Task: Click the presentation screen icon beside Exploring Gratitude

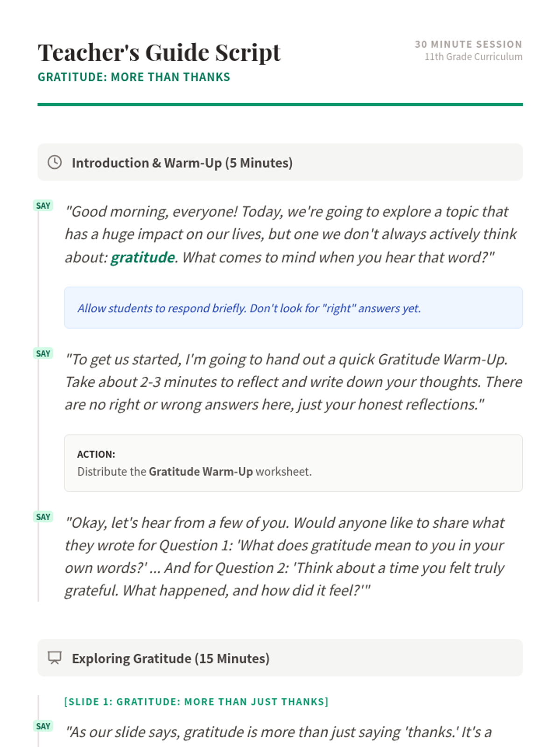Action: click(55, 658)
